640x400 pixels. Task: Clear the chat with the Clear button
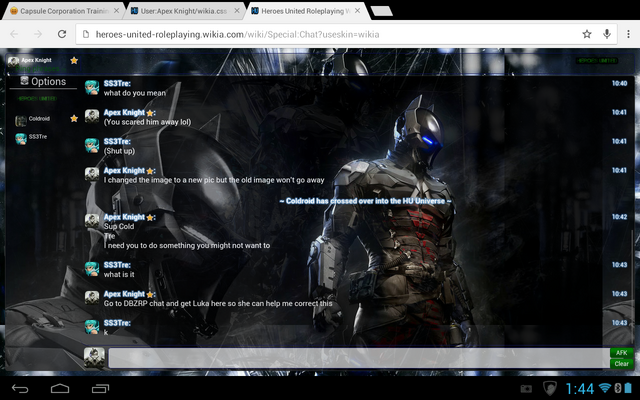click(x=621, y=364)
